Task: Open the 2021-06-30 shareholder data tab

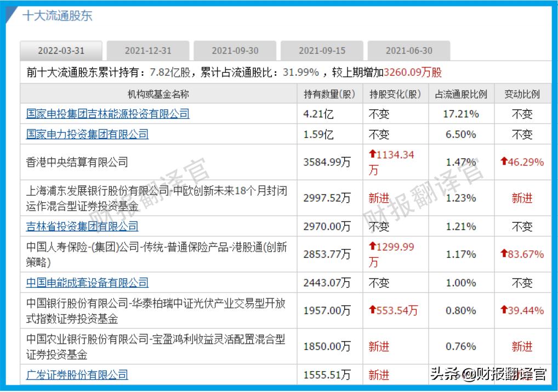Action: click(x=408, y=50)
